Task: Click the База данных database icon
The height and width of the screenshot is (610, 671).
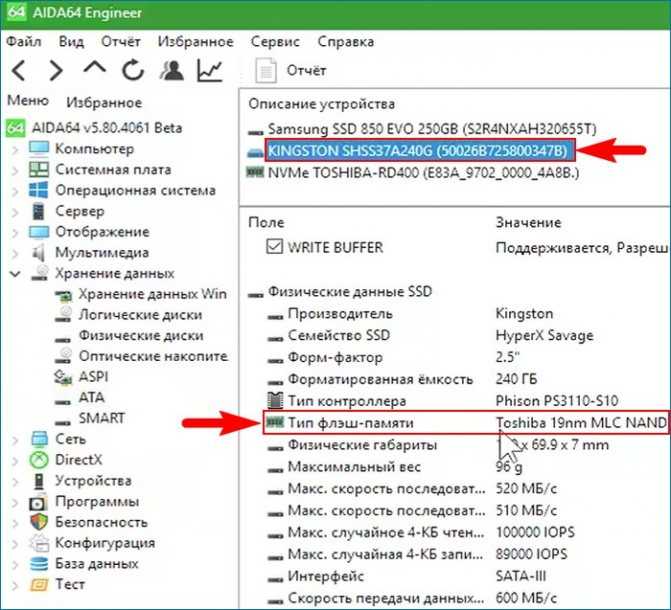Action: (39, 564)
